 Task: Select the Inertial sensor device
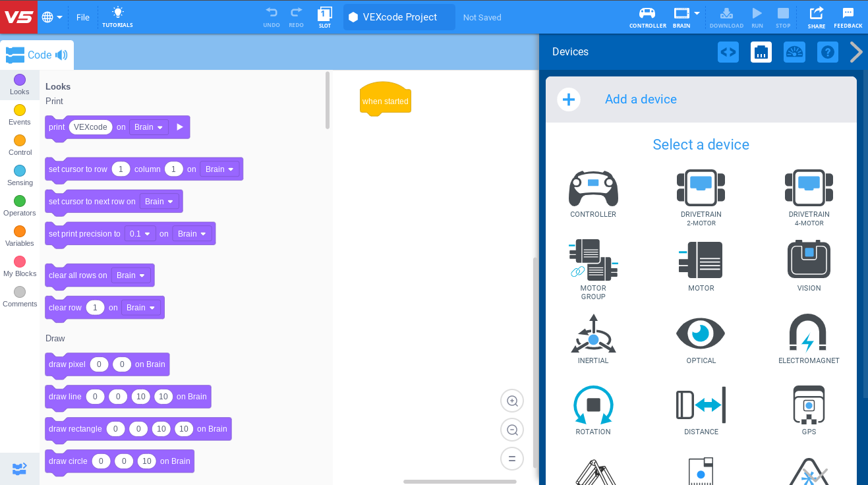pyautogui.click(x=593, y=339)
